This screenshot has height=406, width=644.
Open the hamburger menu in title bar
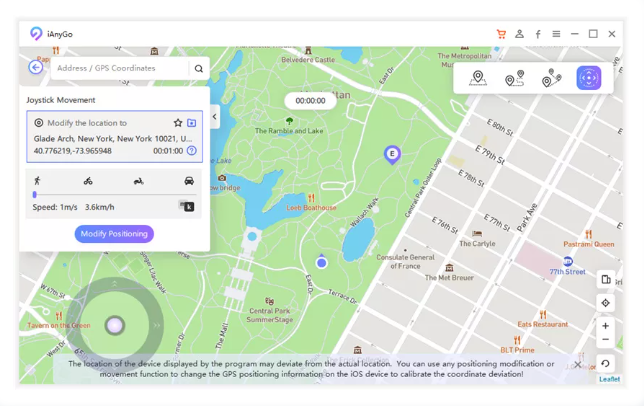pyautogui.click(x=556, y=34)
